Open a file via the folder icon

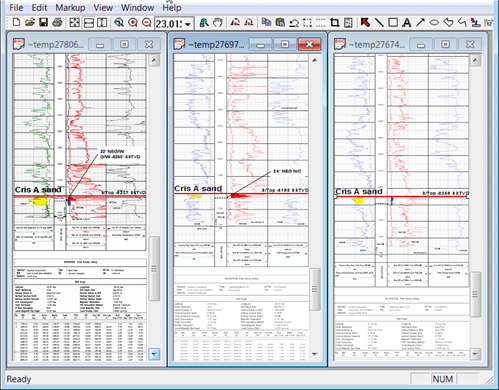[30, 23]
